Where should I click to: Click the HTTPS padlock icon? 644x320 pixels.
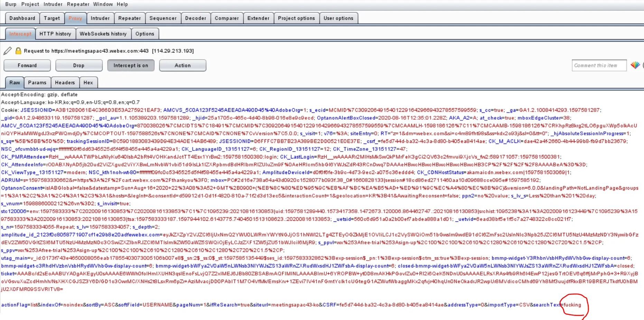(18, 51)
